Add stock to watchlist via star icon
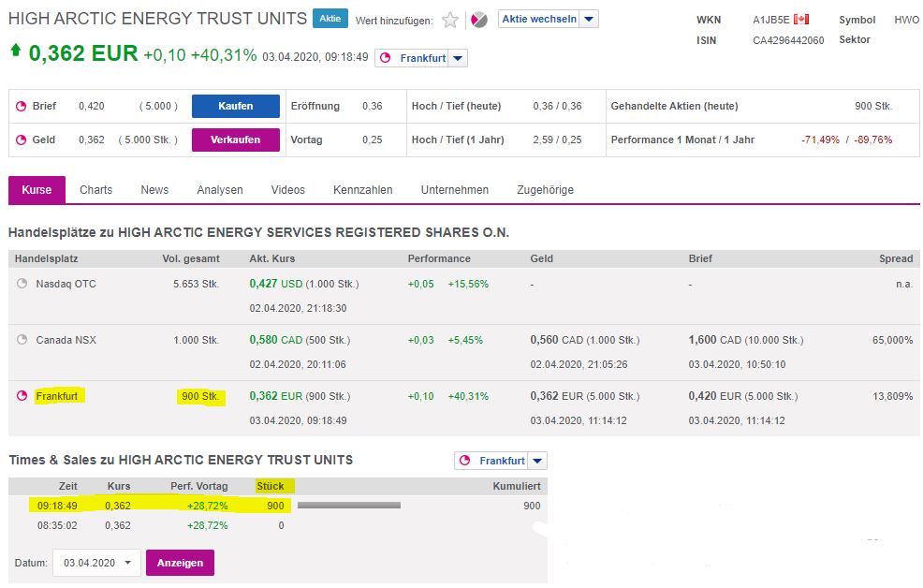Screen dimensions: 923x588 tap(450, 20)
